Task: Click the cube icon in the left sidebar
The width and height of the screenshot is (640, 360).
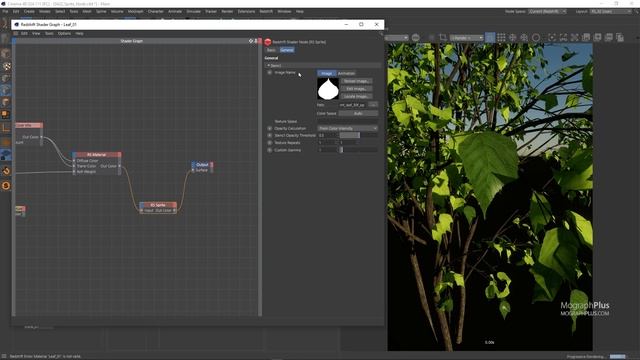Action: (6, 53)
